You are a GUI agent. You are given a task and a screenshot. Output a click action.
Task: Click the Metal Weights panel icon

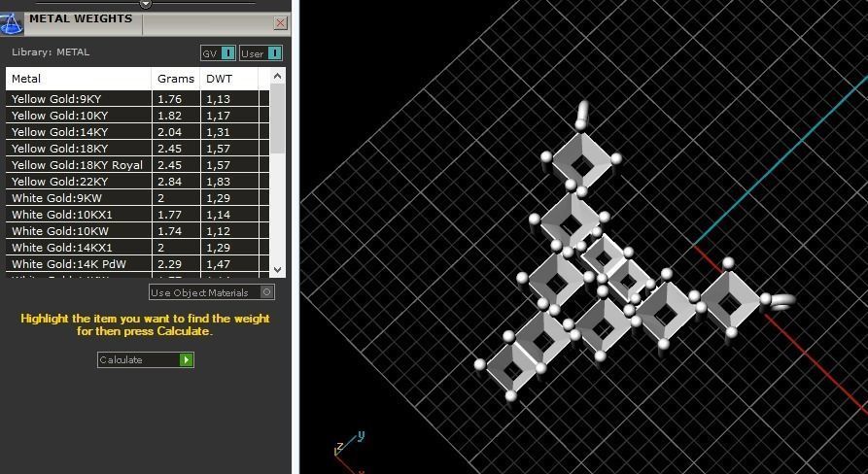[11, 23]
